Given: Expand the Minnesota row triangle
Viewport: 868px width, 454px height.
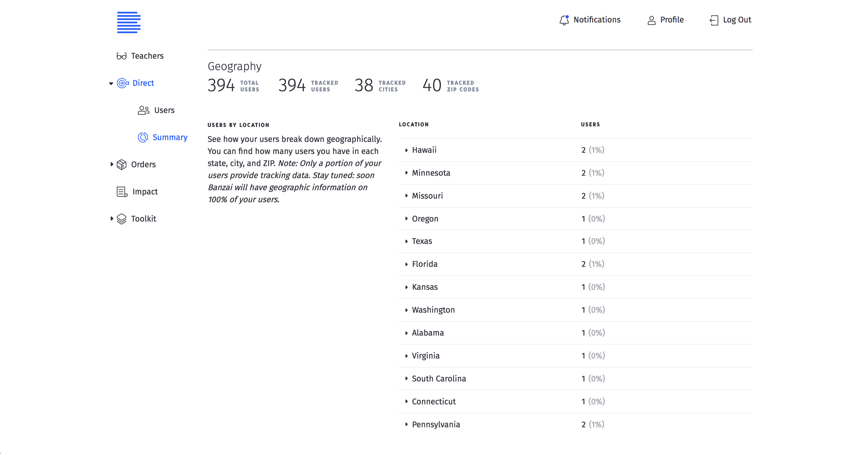Looking at the screenshot, I should pos(406,173).
